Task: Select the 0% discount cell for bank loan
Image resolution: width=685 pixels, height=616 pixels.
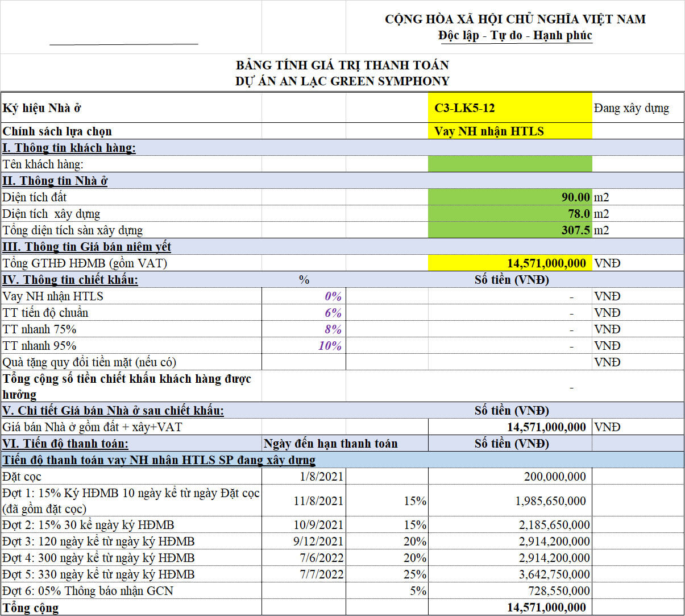Action: (x=304, y=296)
